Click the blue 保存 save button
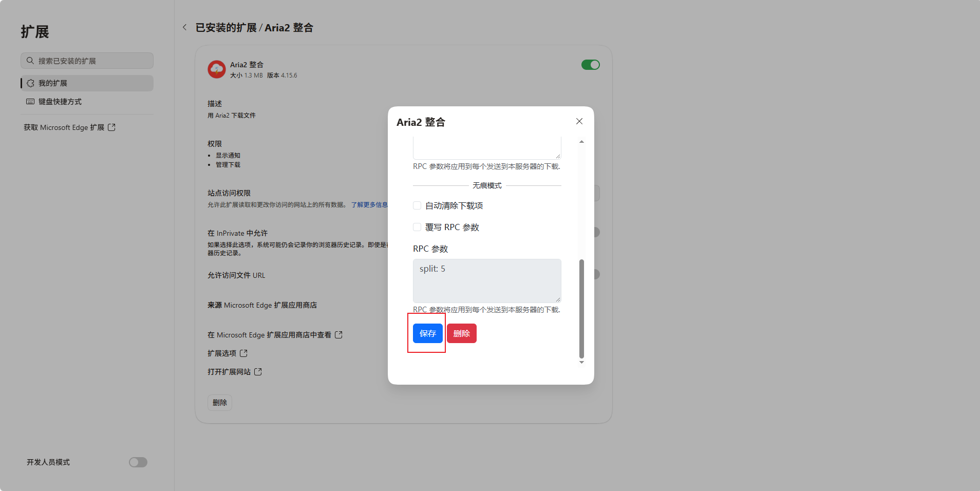This screenshot has width=980, height=491. pos(427,333)
